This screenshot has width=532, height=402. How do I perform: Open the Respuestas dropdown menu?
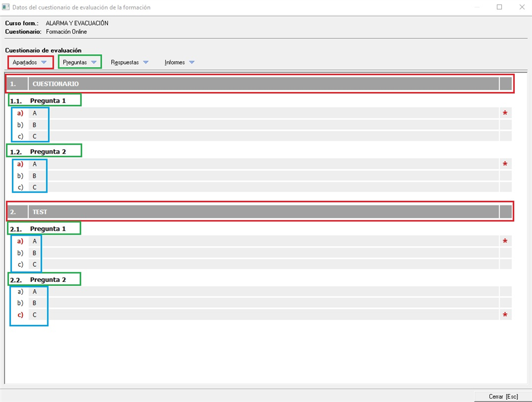130,63
